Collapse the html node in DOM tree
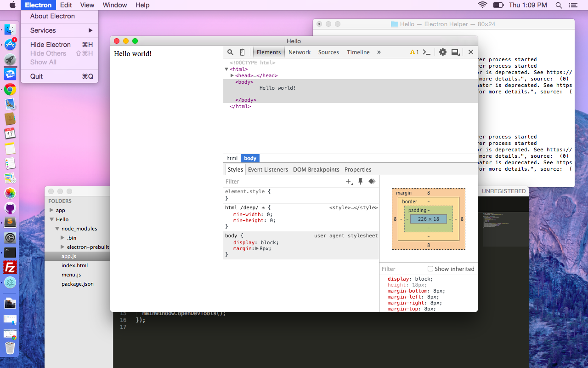 (x=226, y=69)
